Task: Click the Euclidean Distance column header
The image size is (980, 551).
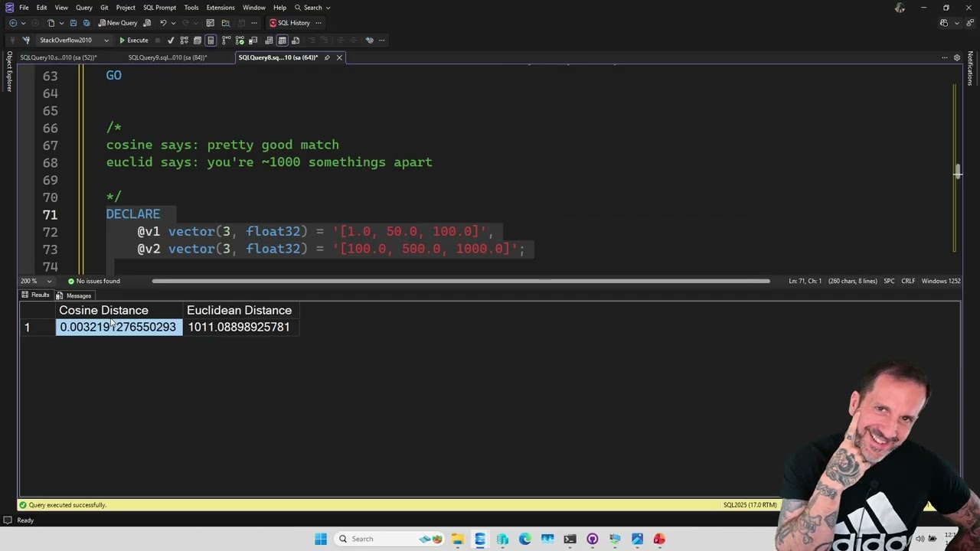Action: (241, 310)
